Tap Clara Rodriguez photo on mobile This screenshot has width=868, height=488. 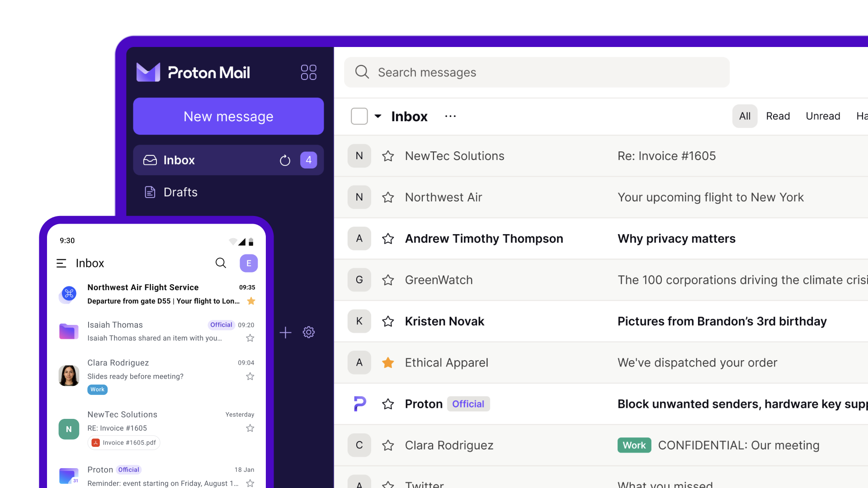tap(69, 375)
